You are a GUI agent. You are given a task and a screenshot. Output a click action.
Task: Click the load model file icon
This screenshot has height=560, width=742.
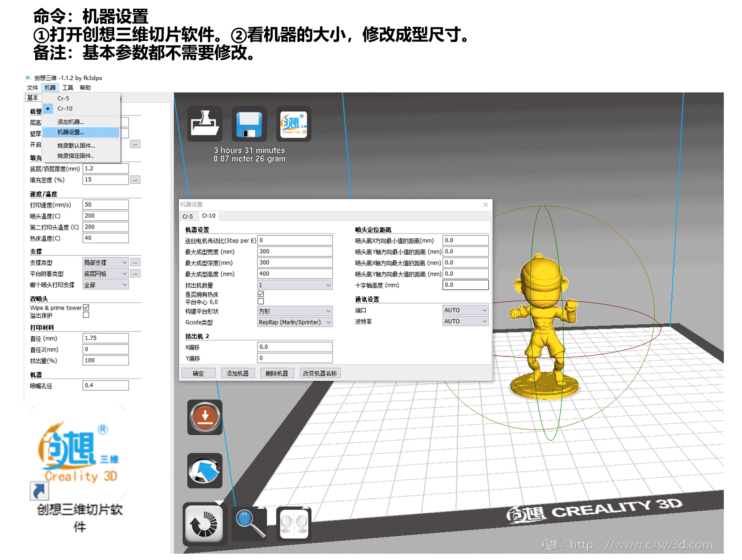click(205, 124)
